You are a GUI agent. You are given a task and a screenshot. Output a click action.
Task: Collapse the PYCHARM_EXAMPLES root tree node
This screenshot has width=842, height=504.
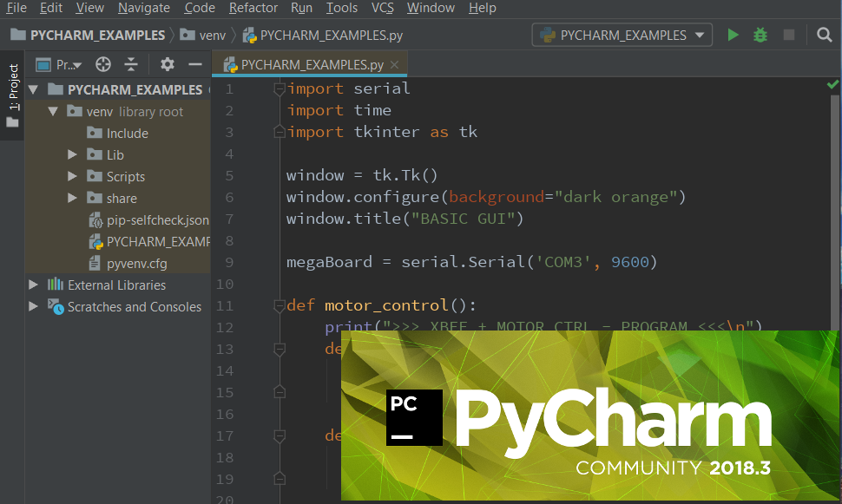tap(33, 89)
